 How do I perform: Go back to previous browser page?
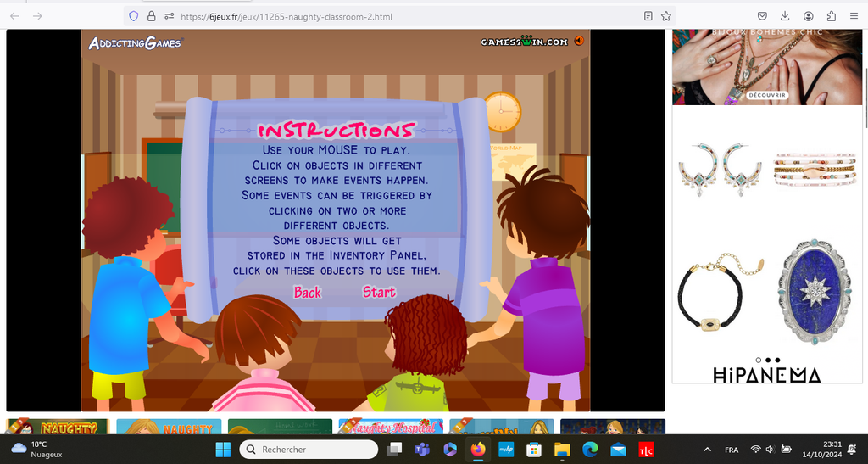click(x=15, y=16)
